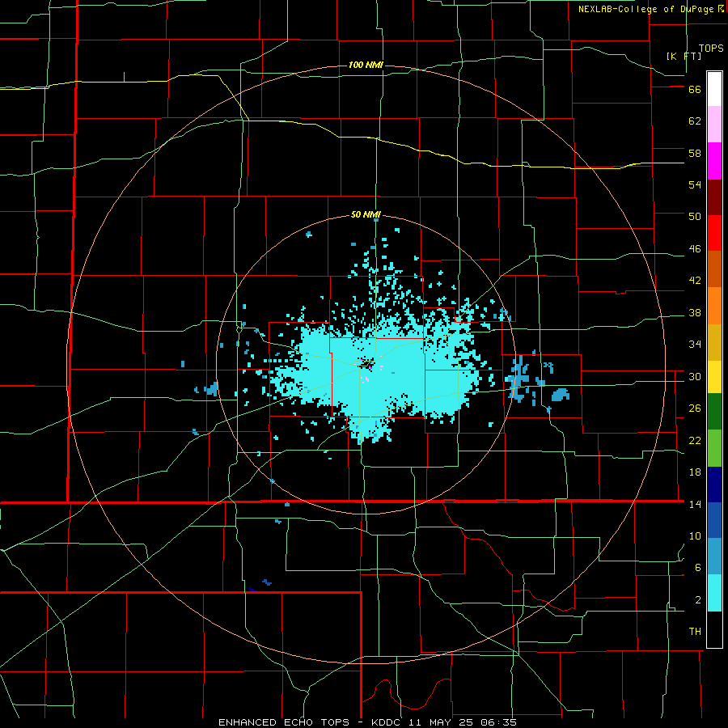
Task: Click the '18' legend value
Action: (x=695, y=472)
